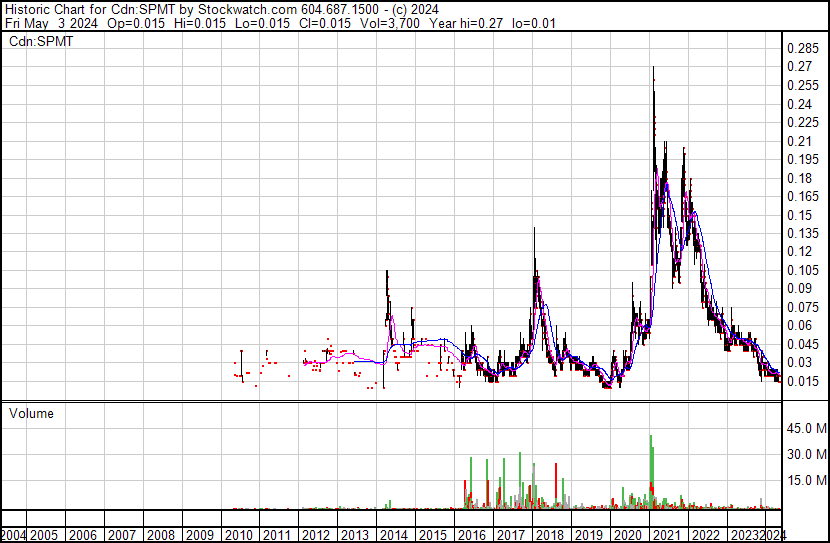Click the 30.0 M volume axis label
830x543 pixels.
pyautogui.click(x=807, y=454)
